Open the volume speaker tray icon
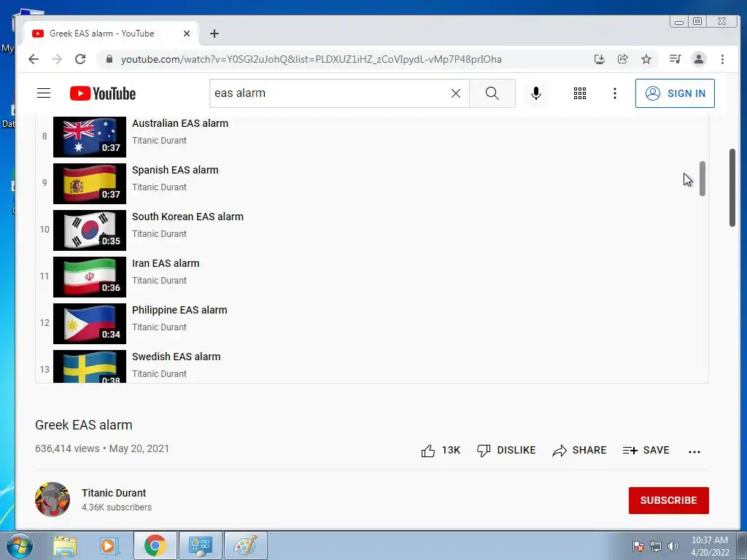The height and width of the screenshot is (560, 747). (673, 546)
